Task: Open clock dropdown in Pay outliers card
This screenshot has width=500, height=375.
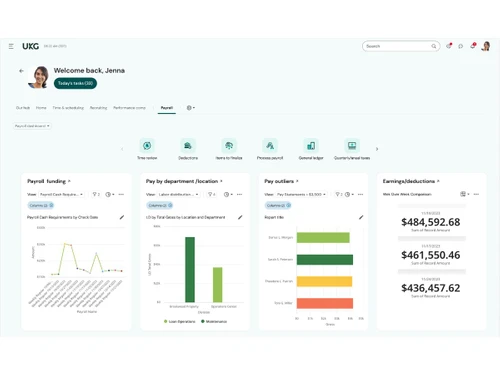Action: (349, 194)
